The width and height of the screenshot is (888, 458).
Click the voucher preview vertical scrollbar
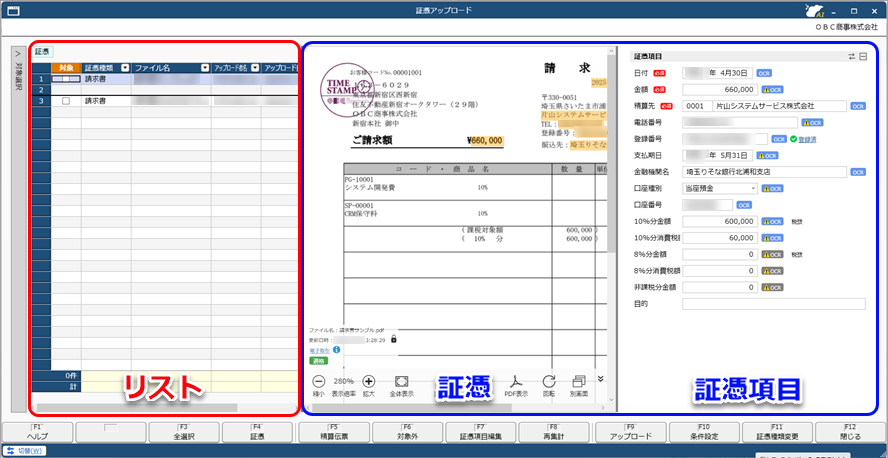[611, 153]
